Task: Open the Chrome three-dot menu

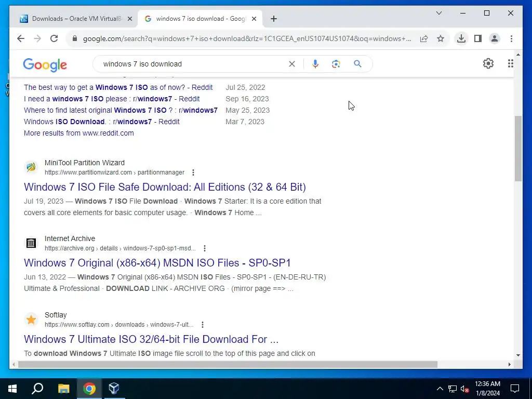Action: pos(511,38)
